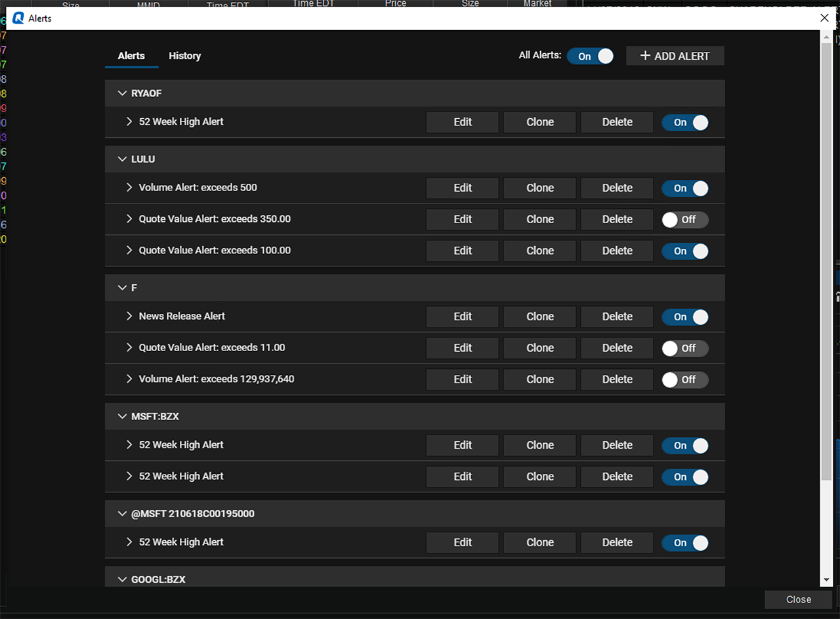Turn off RYAOF 52 Week High Alert

coord(685,122)
